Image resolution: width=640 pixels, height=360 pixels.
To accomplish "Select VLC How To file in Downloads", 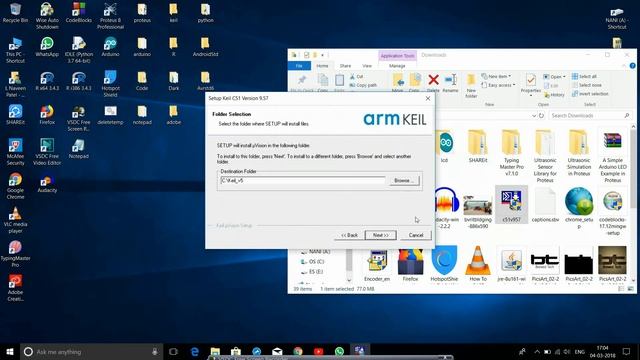I will (x=478, y=264).
